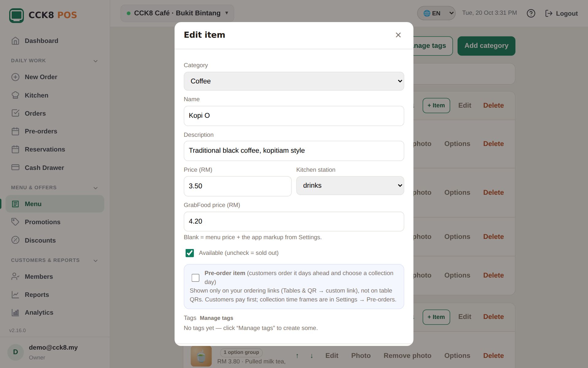Open help via question mark icon
The image size is (588, 368).
click(x=531, y=13)
